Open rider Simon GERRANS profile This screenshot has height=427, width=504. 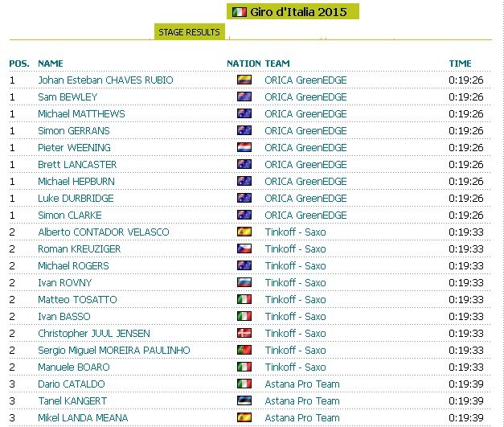click(x=74, y=130)
